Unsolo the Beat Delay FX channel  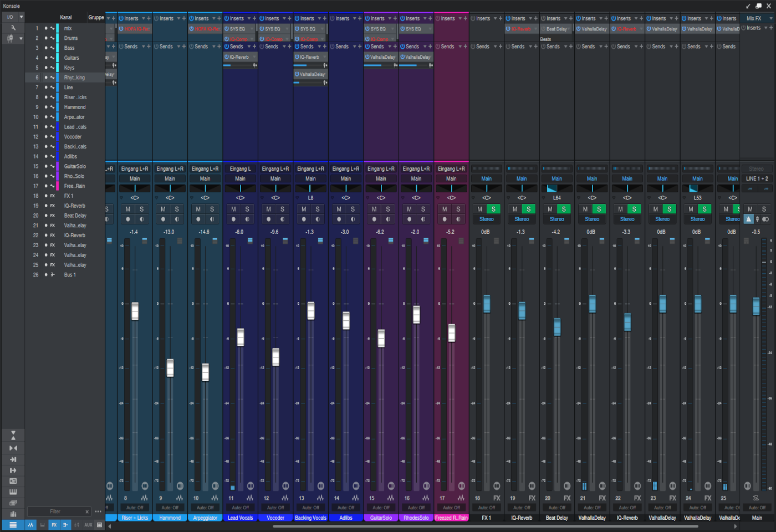tap(564, 209)
